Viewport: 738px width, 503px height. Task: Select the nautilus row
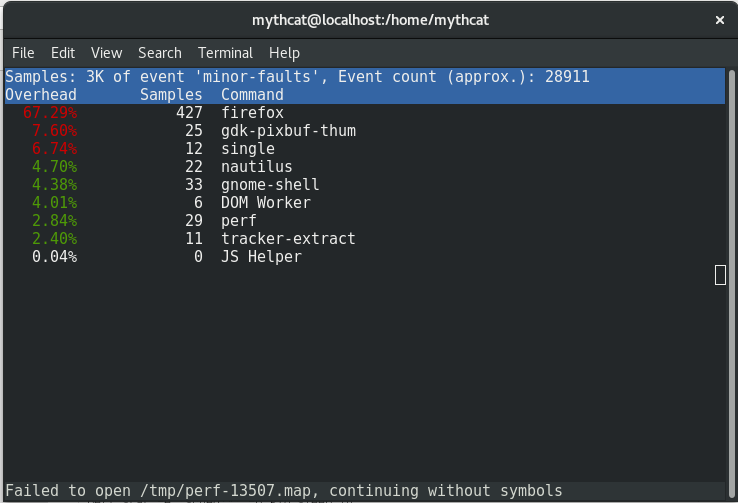click(x=365, y=167)
